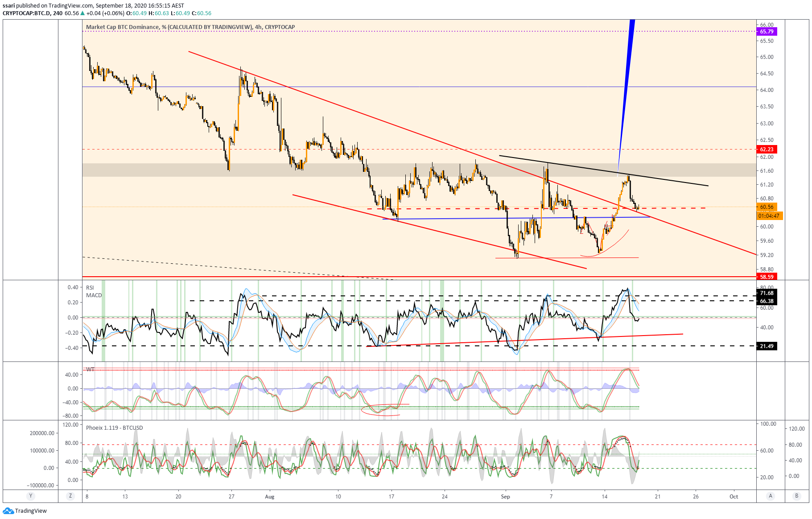The width and height of the screenshot is (812, 519).
Task: Click the -0.40 value on MACD left axis
Action: (x=72, y=348)
